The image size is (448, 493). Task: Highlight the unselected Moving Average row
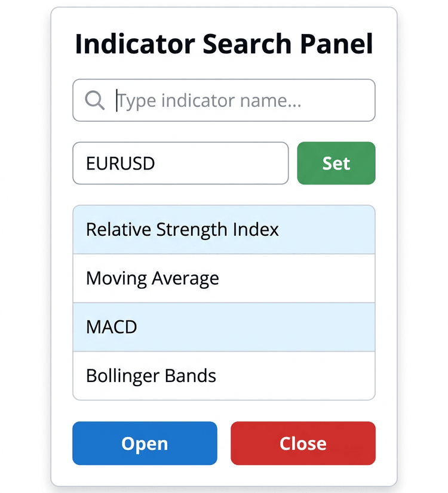pyautogui.click(x=223, y=278)
